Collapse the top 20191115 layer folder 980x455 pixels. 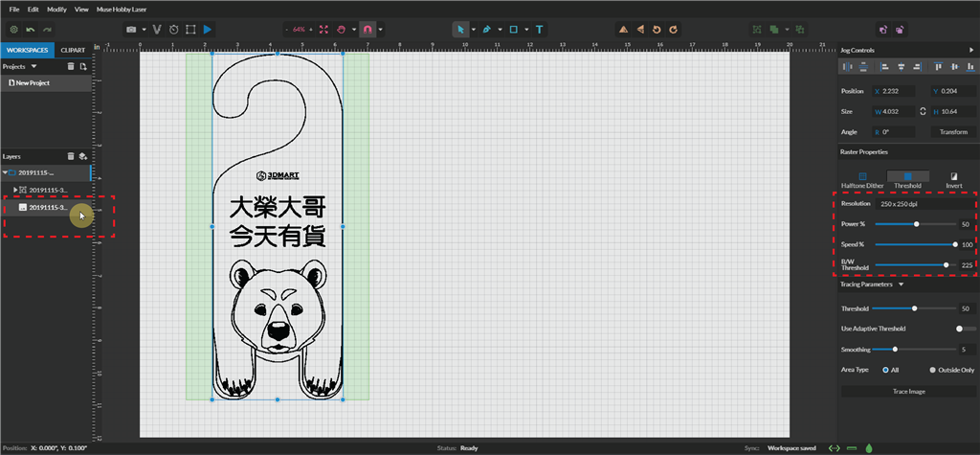click(x=5, y=172)
